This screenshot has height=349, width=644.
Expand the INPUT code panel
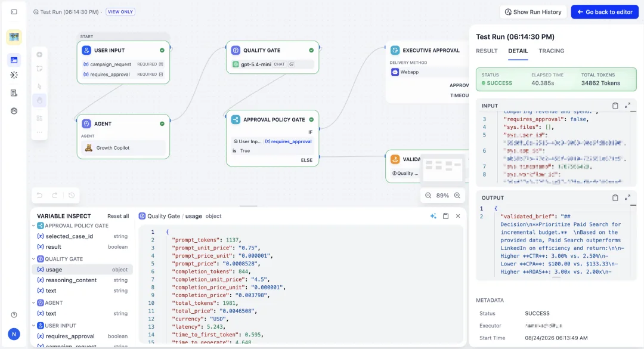point(627,106)
